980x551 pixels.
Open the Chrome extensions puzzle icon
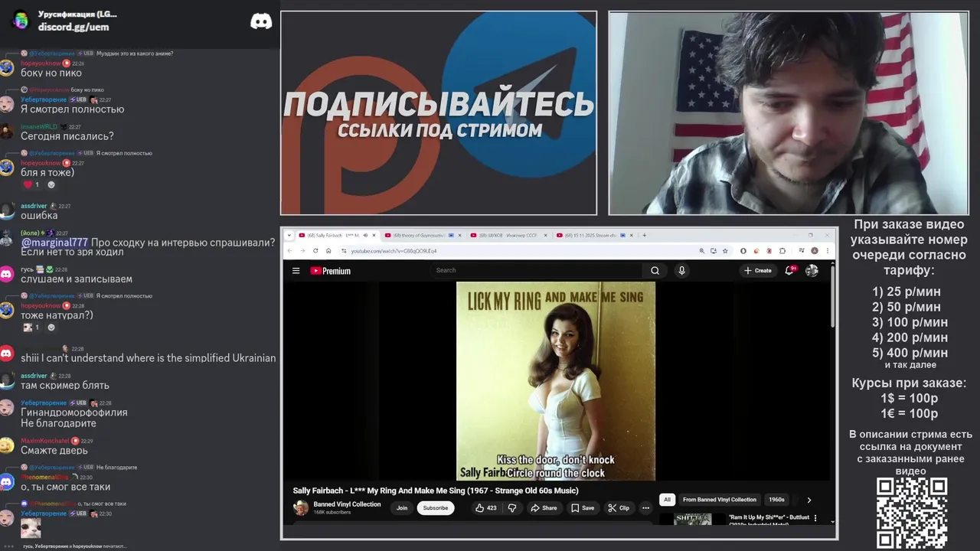coord(782,250)
